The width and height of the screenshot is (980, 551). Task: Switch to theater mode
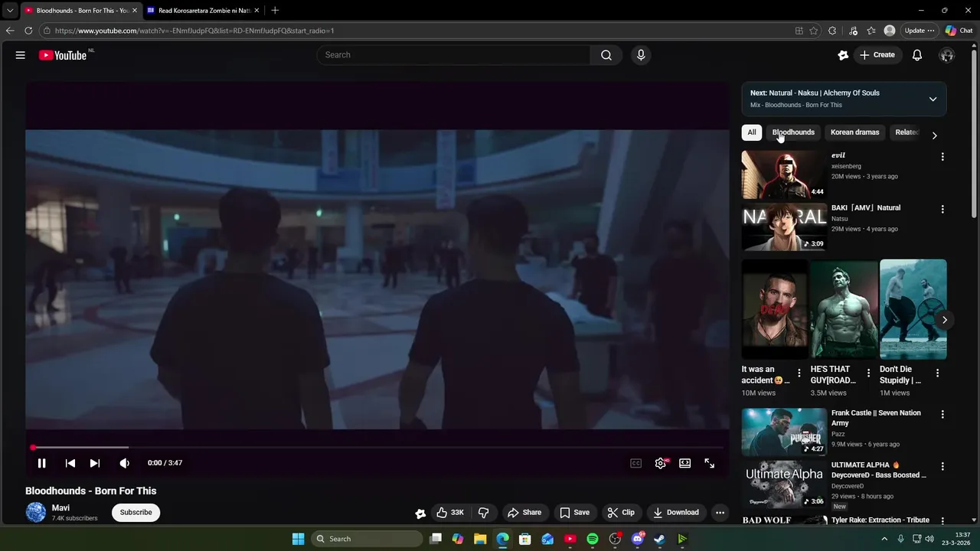[685, 463]
